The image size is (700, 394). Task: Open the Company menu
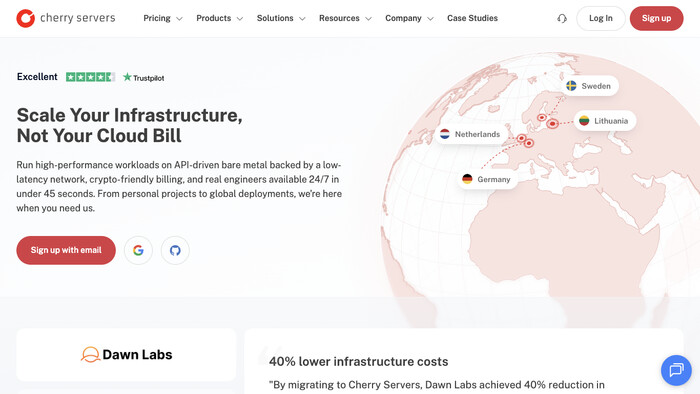click(x=410, y=18)
